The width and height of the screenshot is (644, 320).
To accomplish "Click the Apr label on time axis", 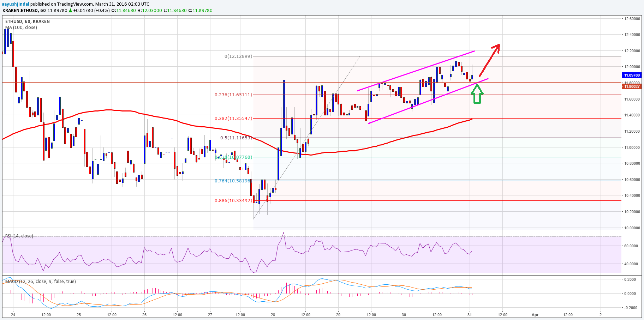I will [x=535, y=315].
